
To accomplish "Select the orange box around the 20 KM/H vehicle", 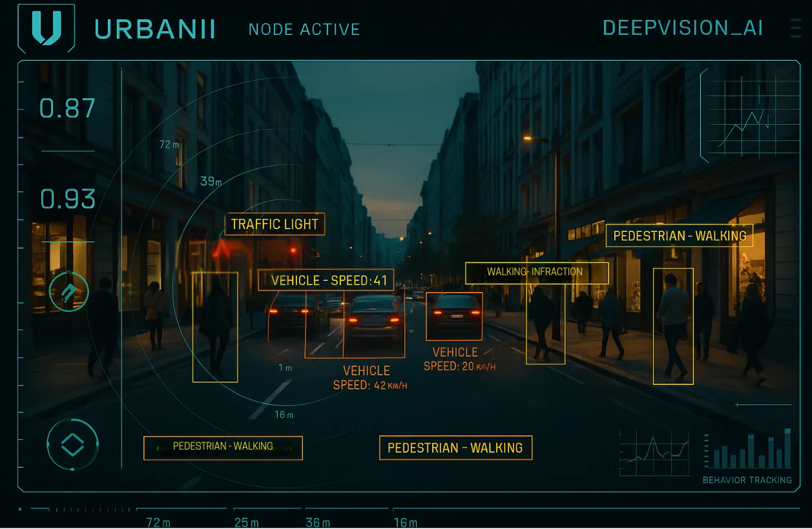I will pos(454,316).
